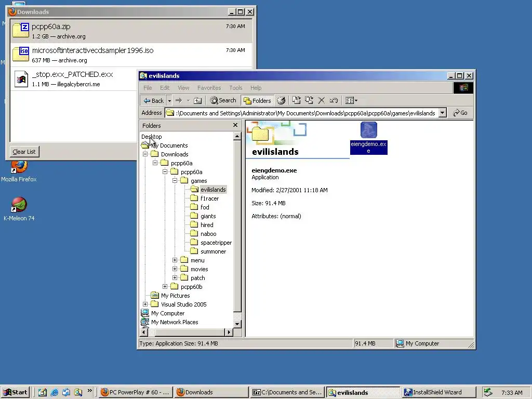The image size is (532, 399).
Task: Expand the patch folder in tree
Action: (x=175, y=277)
